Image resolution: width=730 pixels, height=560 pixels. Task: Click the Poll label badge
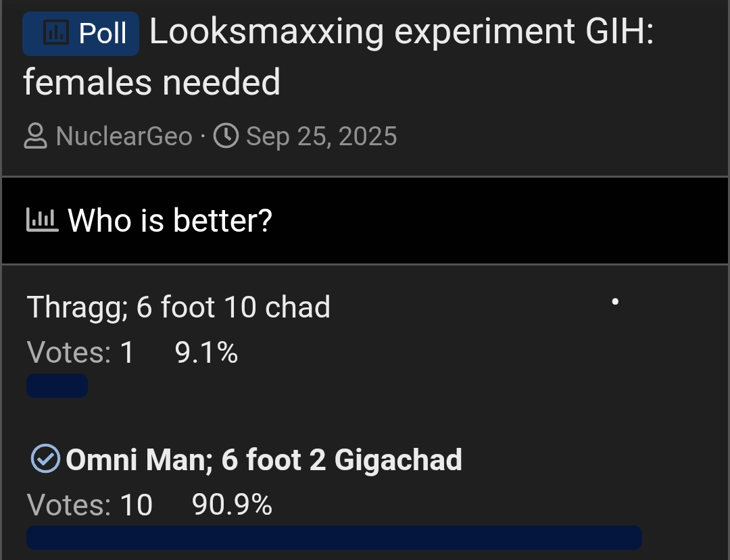pyautogui.click(x=81, y=33)
